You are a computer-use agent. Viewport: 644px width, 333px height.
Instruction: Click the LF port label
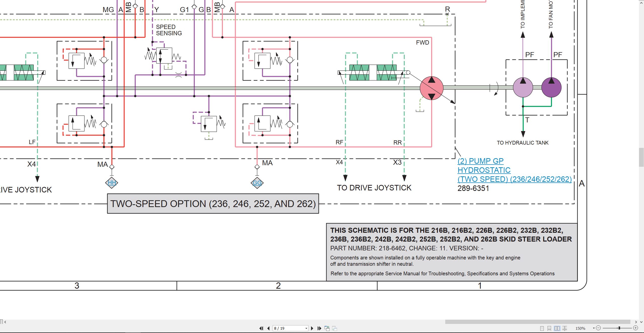pos(32,142)
